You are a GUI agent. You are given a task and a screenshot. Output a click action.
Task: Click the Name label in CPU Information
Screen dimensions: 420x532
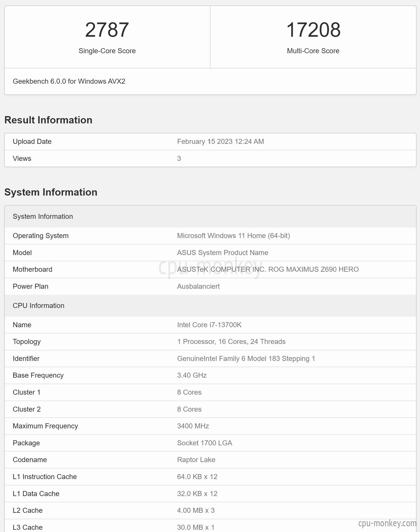point(22,325)
